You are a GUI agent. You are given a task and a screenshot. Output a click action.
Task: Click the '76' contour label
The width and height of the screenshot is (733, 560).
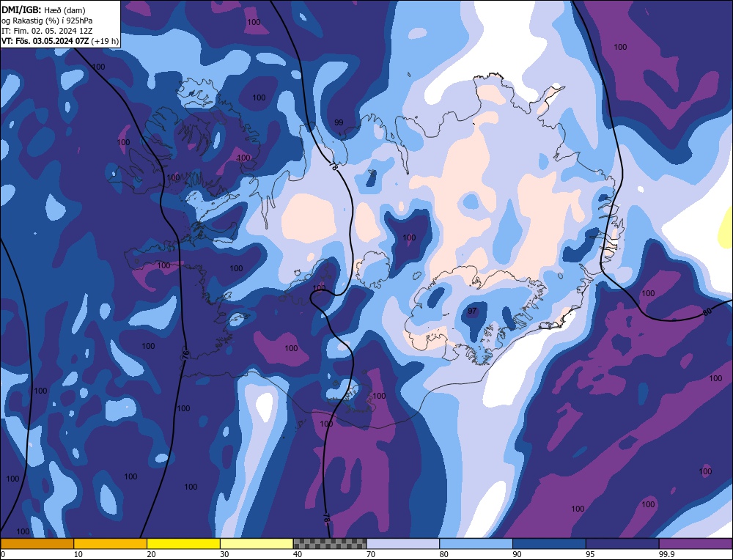coord(185,354)
